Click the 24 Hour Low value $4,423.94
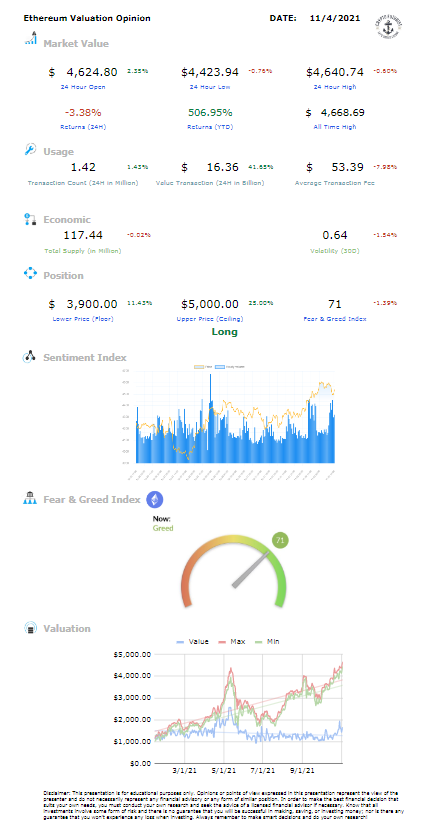 (210, 72)
